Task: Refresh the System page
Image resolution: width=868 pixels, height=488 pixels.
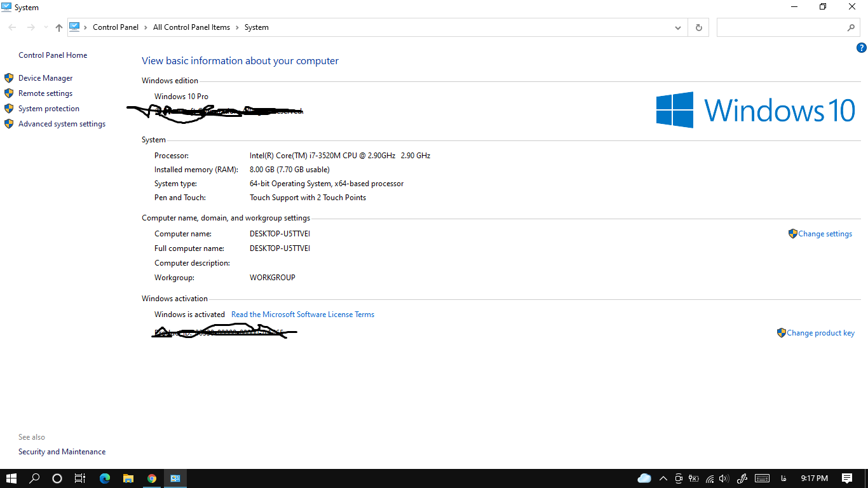Action: click(x=698, y=27)
